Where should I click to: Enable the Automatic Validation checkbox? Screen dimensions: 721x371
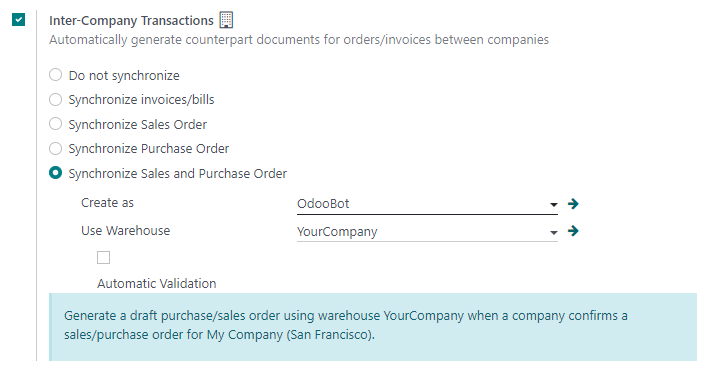[x=103, y=257]
